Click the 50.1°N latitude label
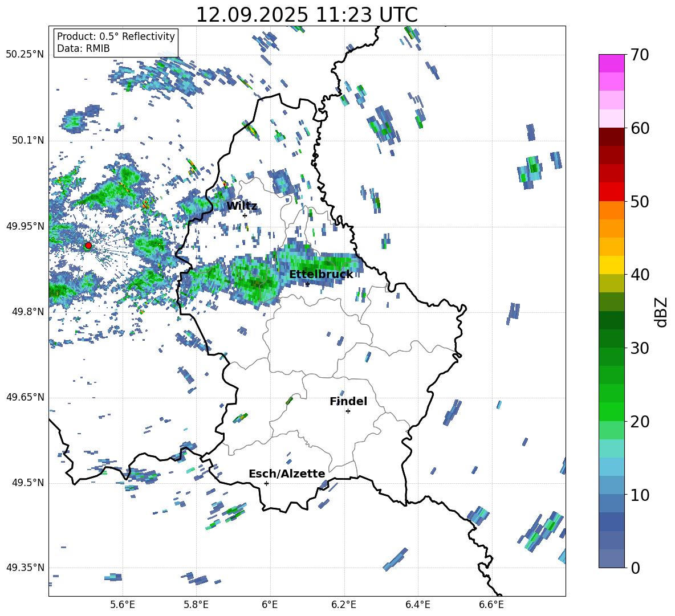 pyautogui.click(x=27, y=141)
